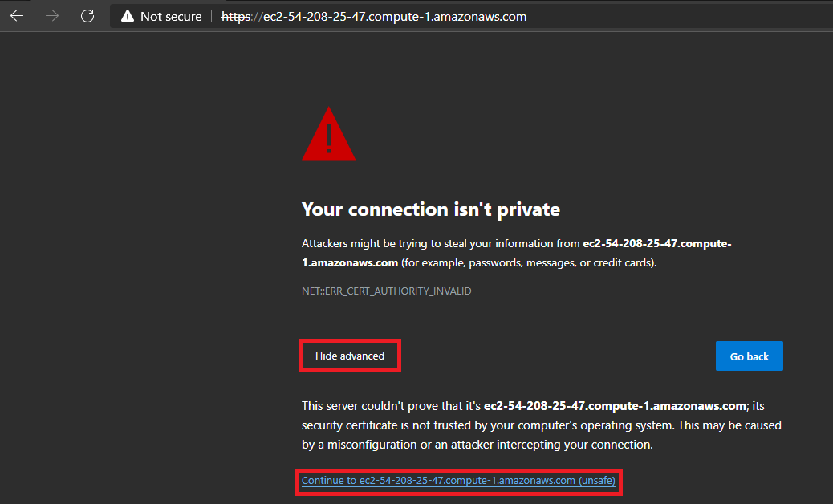Select the refresh icon to retry the connection

point(87,16)
